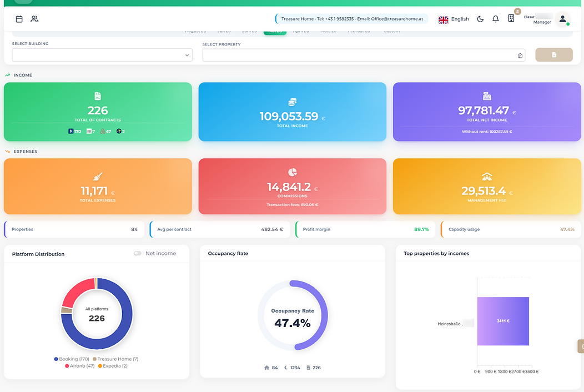
Task: Click the house icon on Management Fee card
Action: [x=487, y=176]
